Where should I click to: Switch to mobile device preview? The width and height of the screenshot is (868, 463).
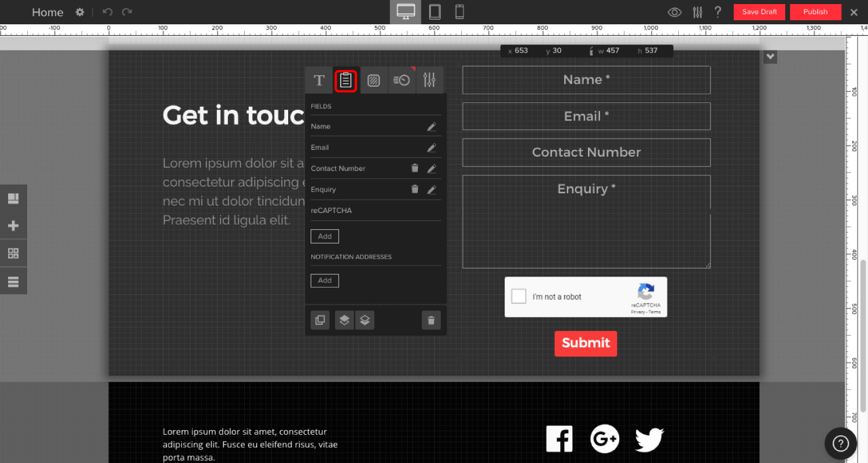point(459,12)
